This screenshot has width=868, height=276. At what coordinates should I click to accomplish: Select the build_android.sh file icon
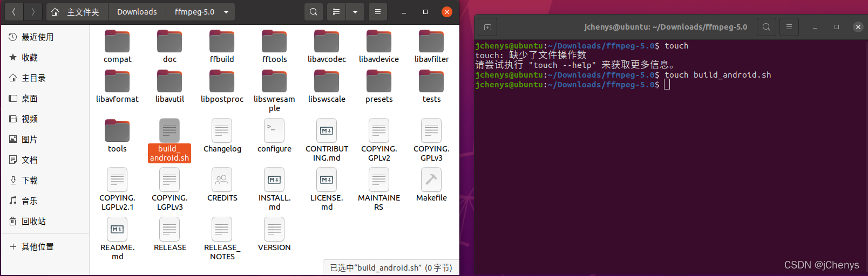[x=169, y=130]
